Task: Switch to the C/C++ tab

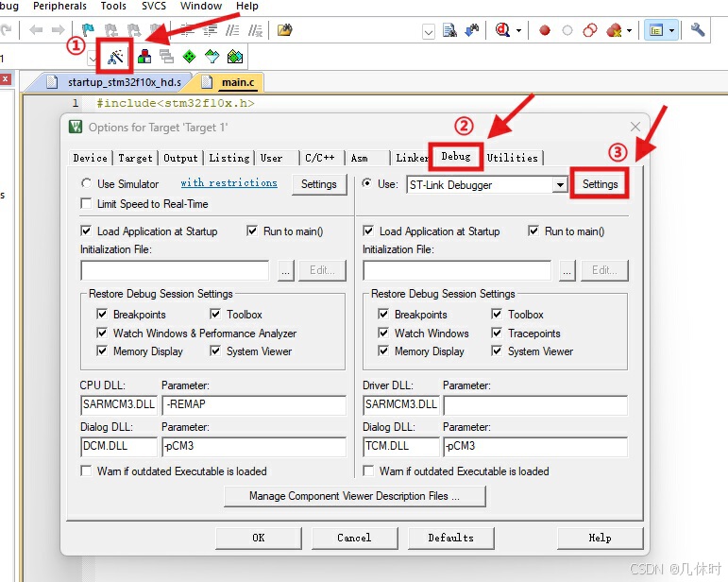Action: pos(320,158)
